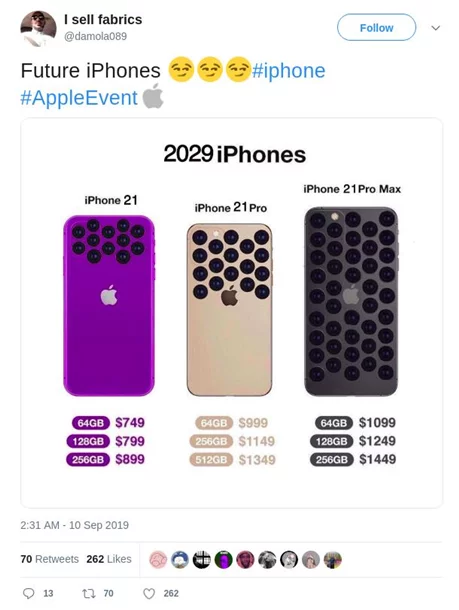Open the tweet options chevron menu
Image resolution: width=459 pixels, height=610 pixels.
(x=436, y=28)
